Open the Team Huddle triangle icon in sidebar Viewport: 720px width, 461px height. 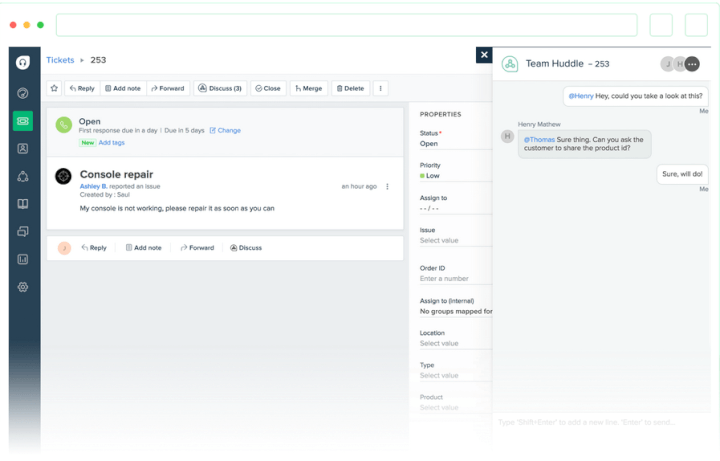[x=22, y=176]
